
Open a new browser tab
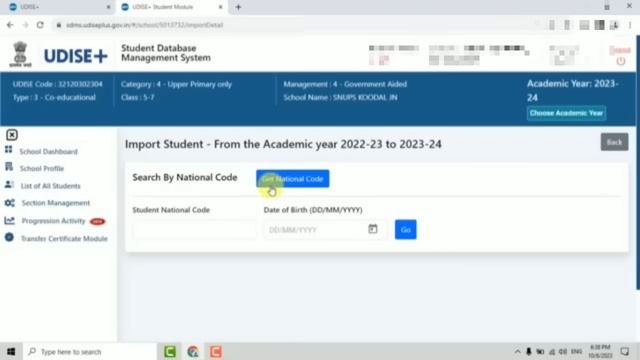238,7
